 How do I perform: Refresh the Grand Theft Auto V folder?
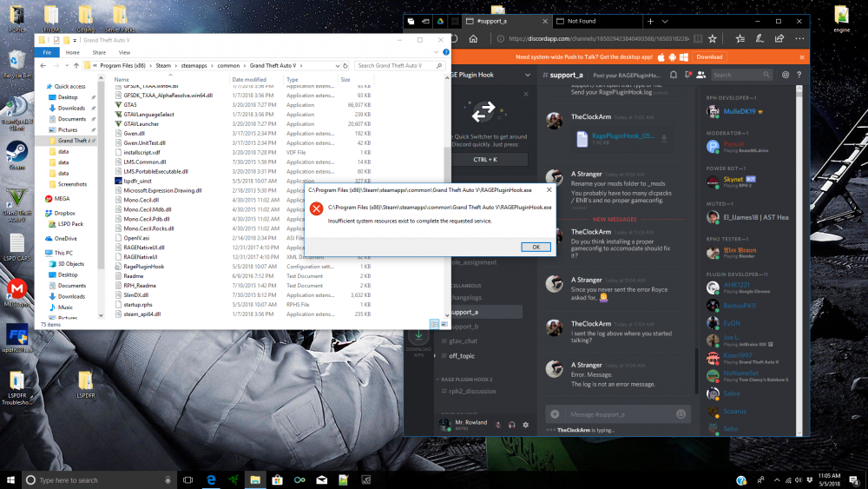tap(345, 65)
